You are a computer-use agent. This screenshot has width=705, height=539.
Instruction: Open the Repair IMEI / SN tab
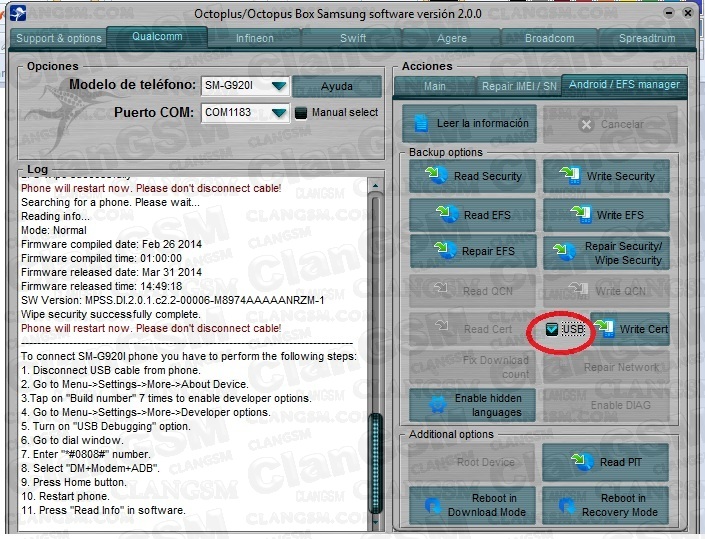point(519,86)
